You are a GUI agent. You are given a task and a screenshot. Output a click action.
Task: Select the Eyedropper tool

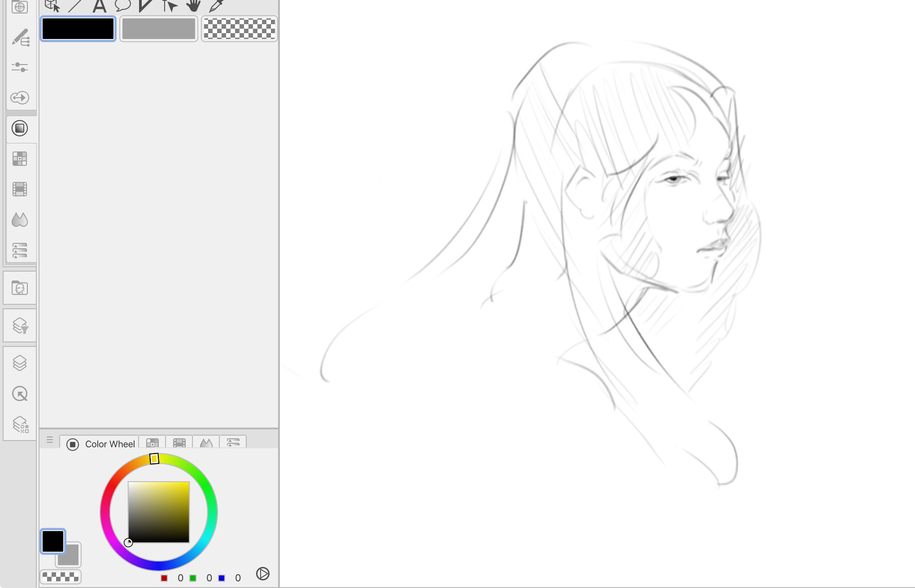217,5
